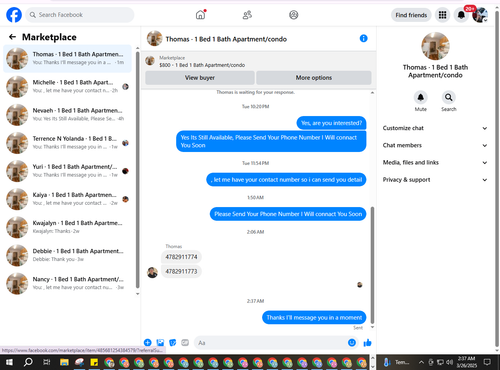The width and height of the screenshot is (500, 370).
Task: Open Michelle conversation in list
Action: click(x=67, y=87)
